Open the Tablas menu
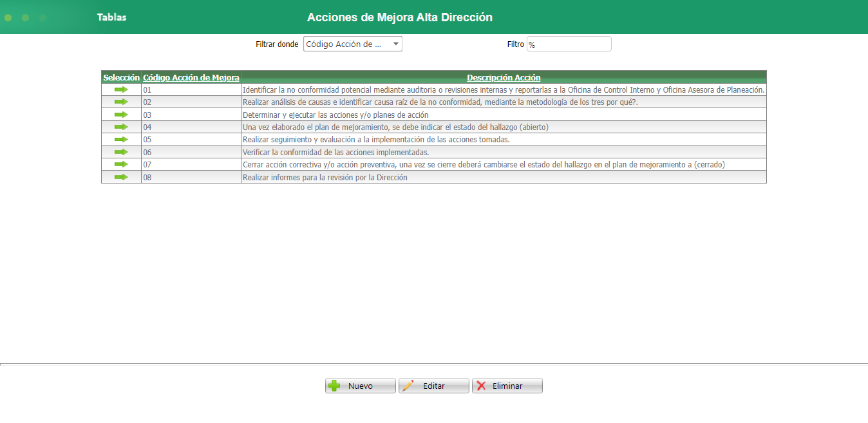 click(x=111, y=17)
